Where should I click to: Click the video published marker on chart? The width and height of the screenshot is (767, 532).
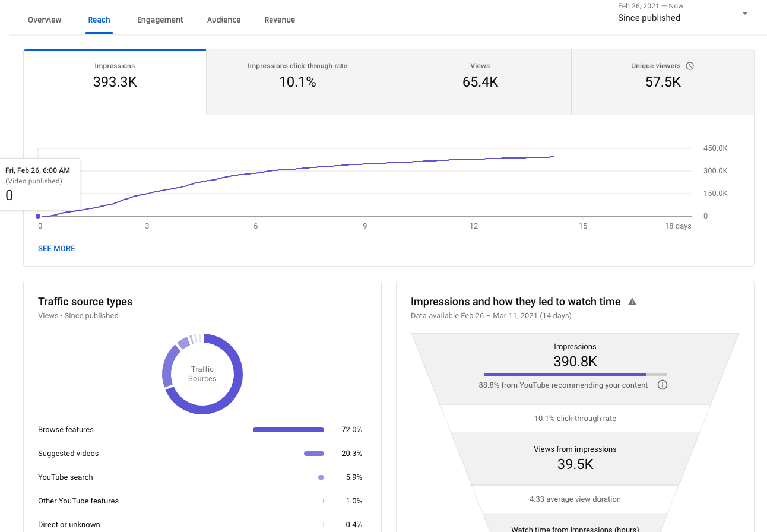click(38, 216)
